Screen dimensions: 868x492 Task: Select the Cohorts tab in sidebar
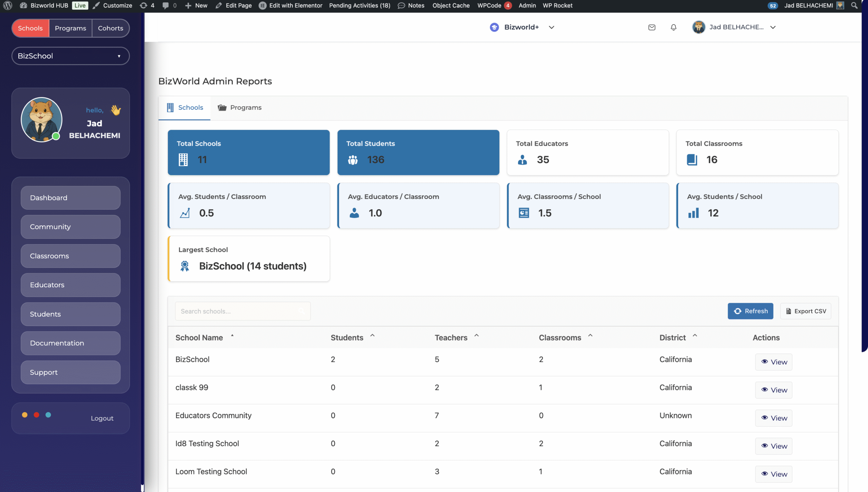click(x=110, y=28)
